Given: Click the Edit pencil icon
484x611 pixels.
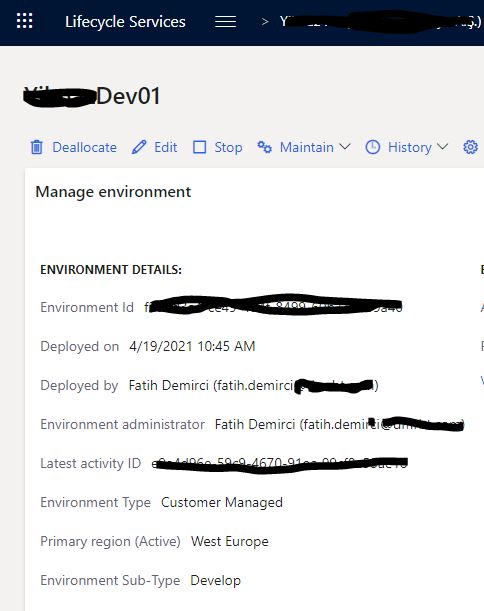Looking at the screenshot, I should [x=139, y=147].
